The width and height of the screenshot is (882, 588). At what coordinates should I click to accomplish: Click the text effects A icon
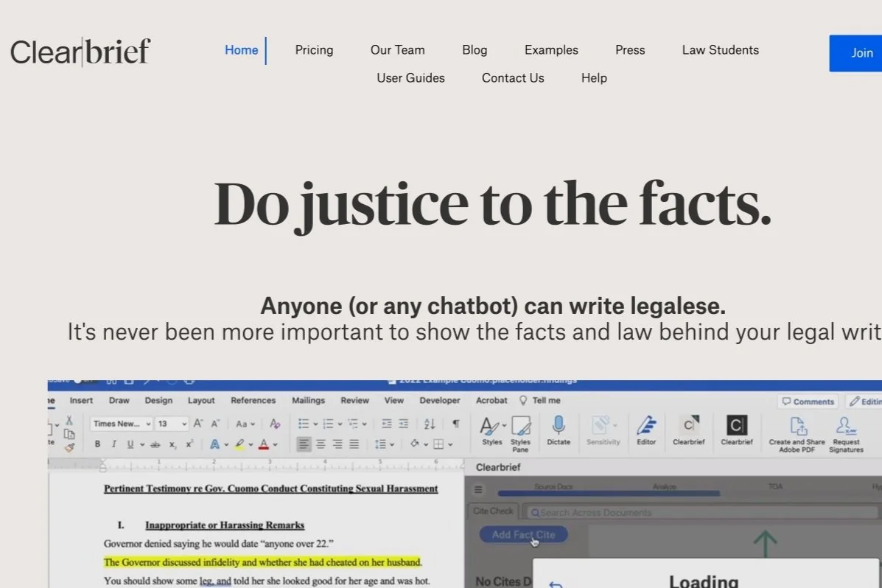pos(214,444)
